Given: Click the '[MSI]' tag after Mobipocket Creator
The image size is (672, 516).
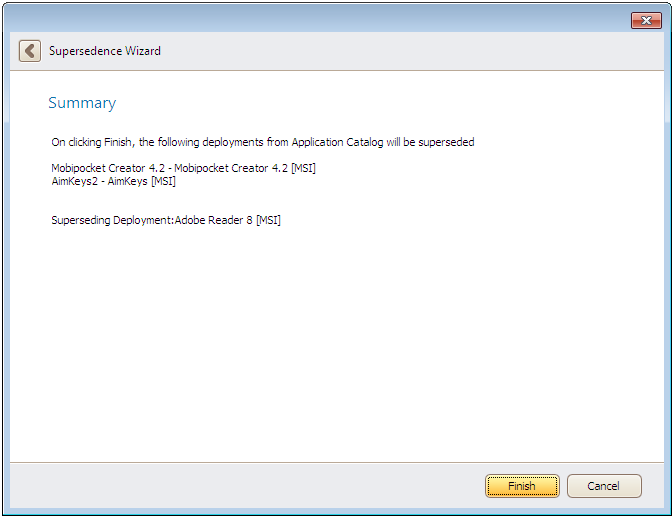Looking at the screenshot, I should pyautogui.click(x=301, y=168).
